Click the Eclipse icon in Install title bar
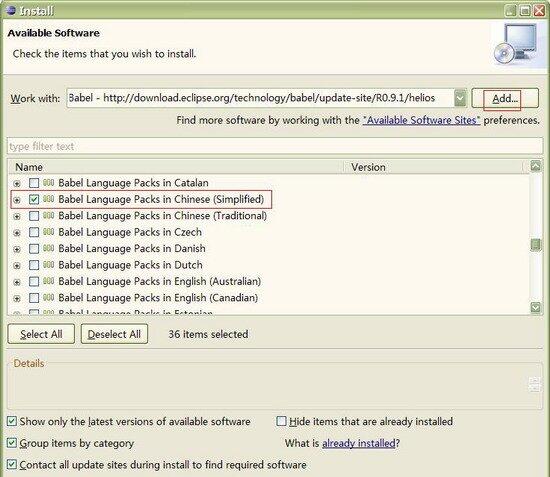 click(11, 10)
